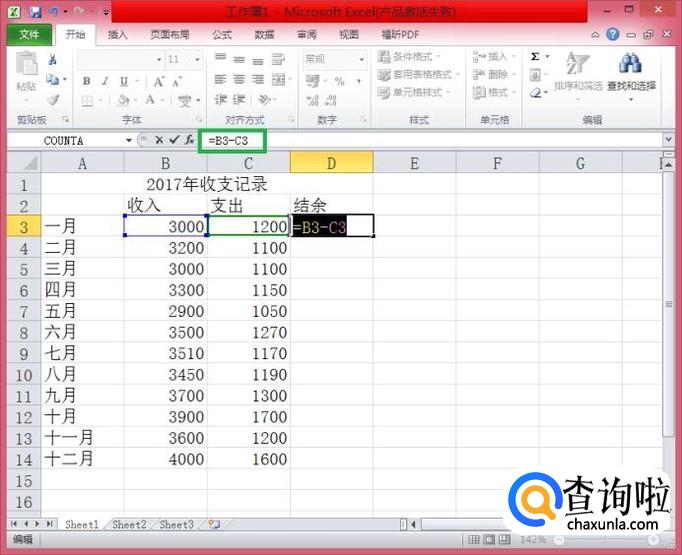Image resolution: width=682 pixels, height=555 pixels.
Task: Click column D header
Action: pyautogui.click(x=331, y=163)
